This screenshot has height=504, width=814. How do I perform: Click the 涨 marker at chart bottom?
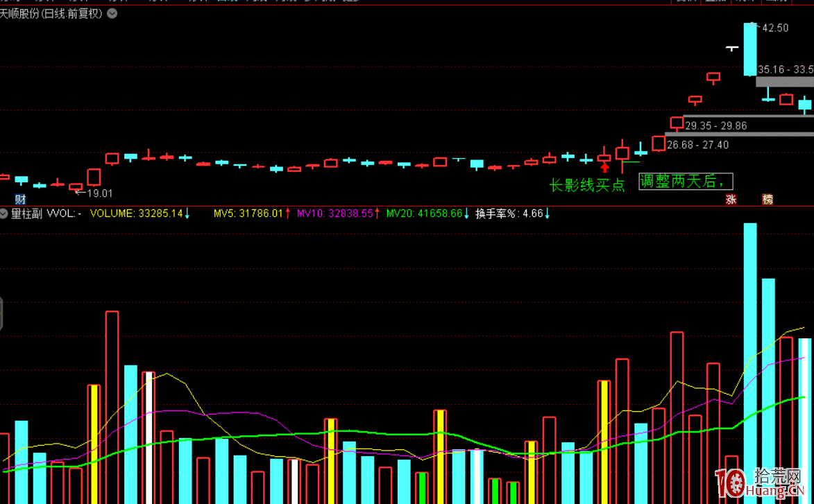click(731, 199)
